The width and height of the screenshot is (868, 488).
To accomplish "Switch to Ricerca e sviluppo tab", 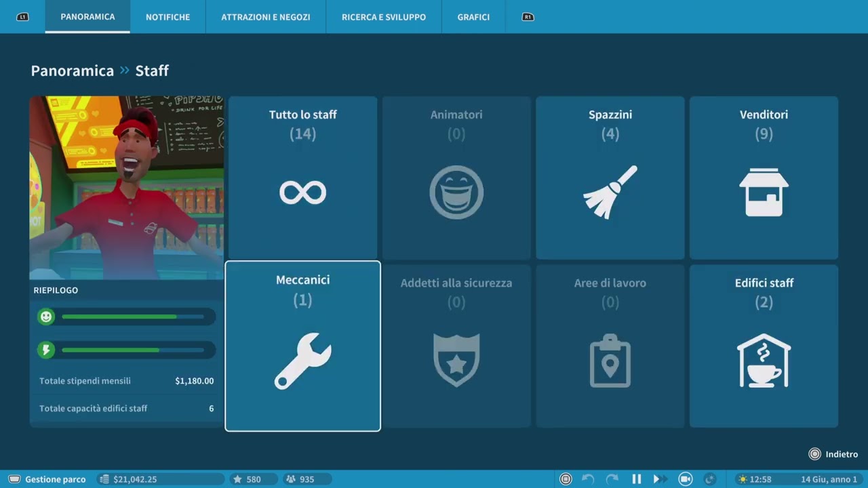I will (x=384, y=17).
